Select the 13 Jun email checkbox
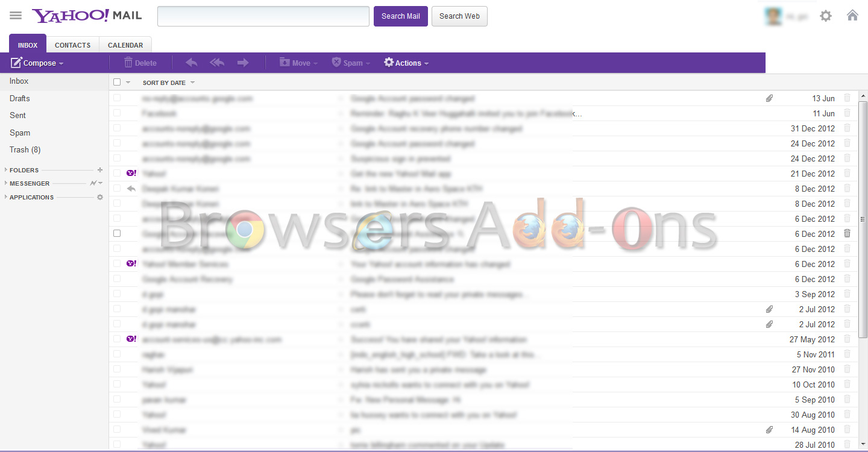Viewport: 868px width, 452px height. 117,98
